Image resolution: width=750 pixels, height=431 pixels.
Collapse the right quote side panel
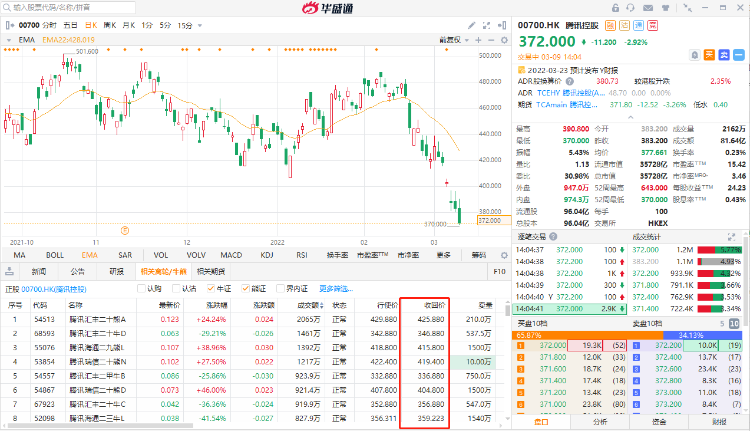[502, 25]
